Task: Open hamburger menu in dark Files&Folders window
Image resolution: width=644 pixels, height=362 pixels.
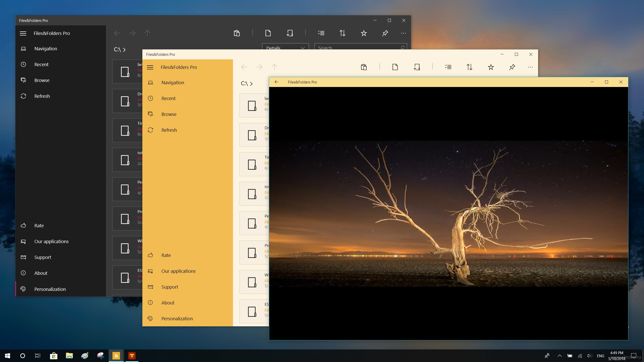Action: [x=23, y=33]
